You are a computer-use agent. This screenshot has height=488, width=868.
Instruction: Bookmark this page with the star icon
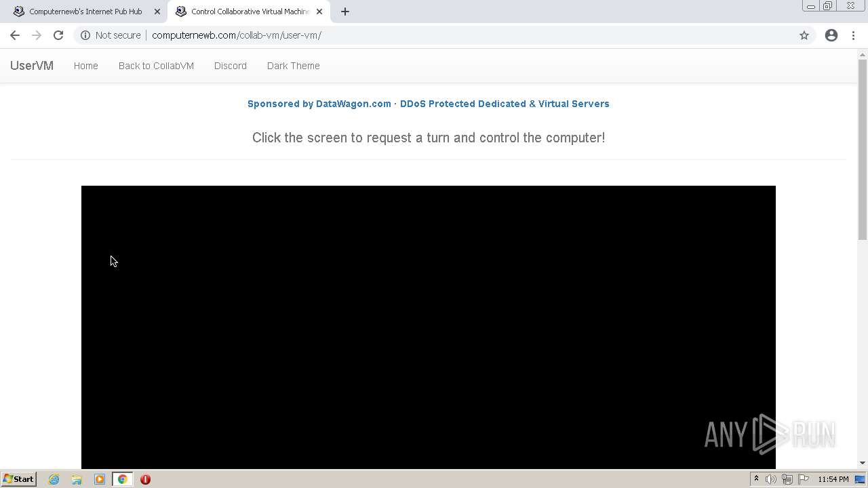click(x=804, y=35)
